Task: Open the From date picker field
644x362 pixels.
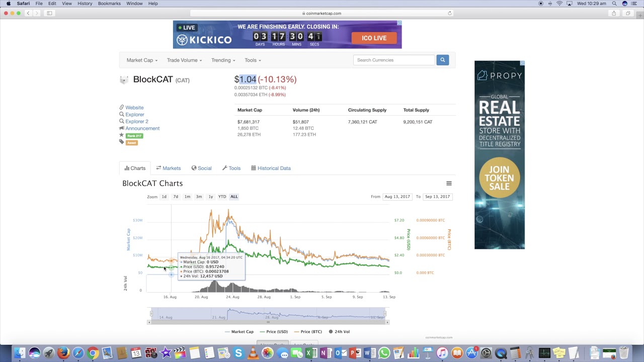Action: [x=397, y=197]
